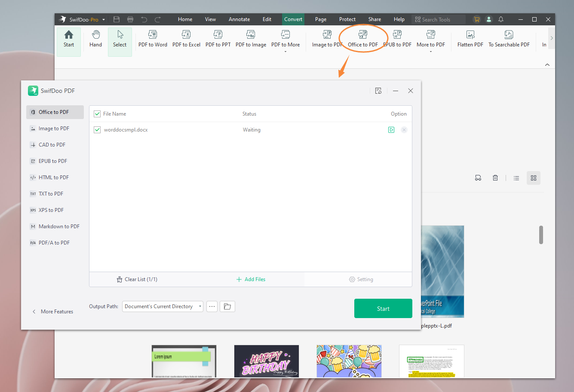Click To Searchable PDF tool

[509, 39]
